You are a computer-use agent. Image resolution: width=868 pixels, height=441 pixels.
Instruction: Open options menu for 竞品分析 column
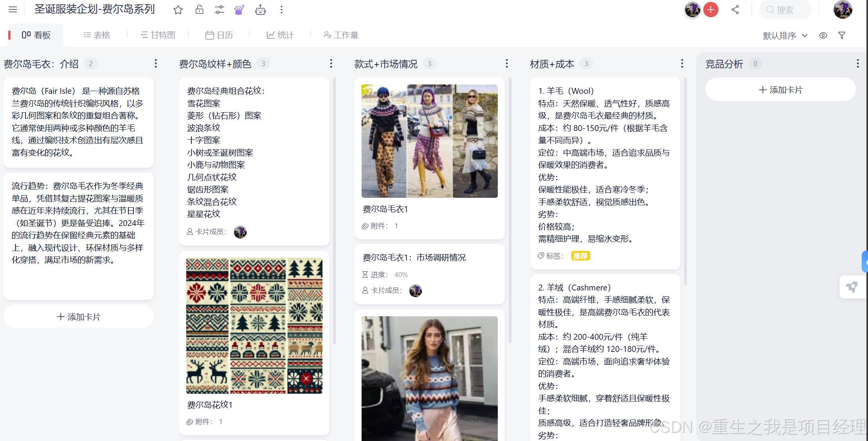tap(857, 64)
